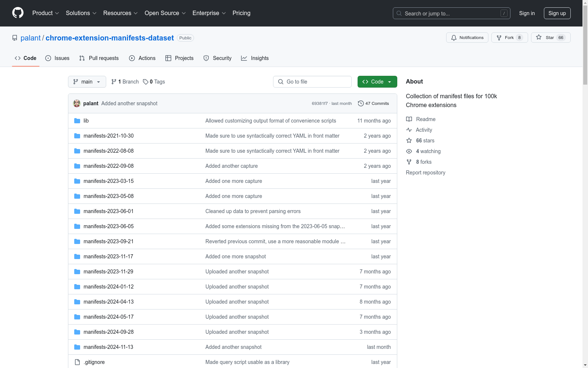
Task: Click the manifests-2024-11-13 folder icon
Action: click(x=77, y=347)
